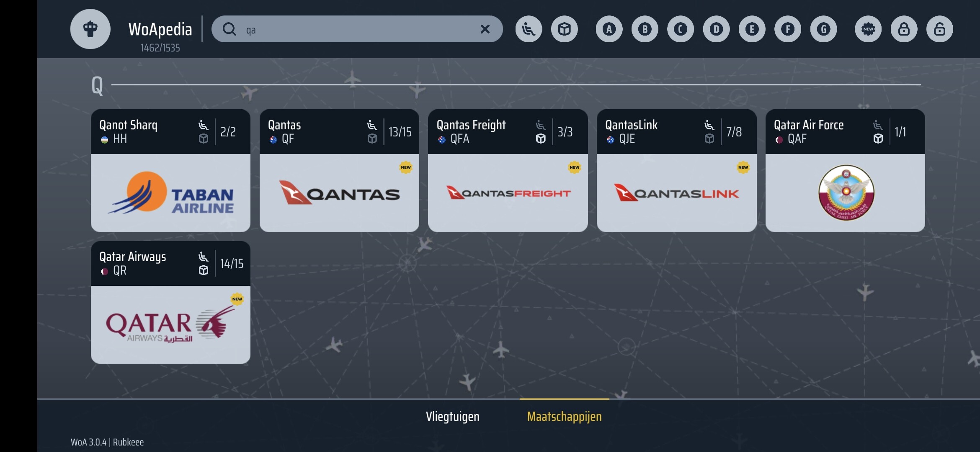
Task: Show only unlocked entries
Action: (x=940, y=29)
